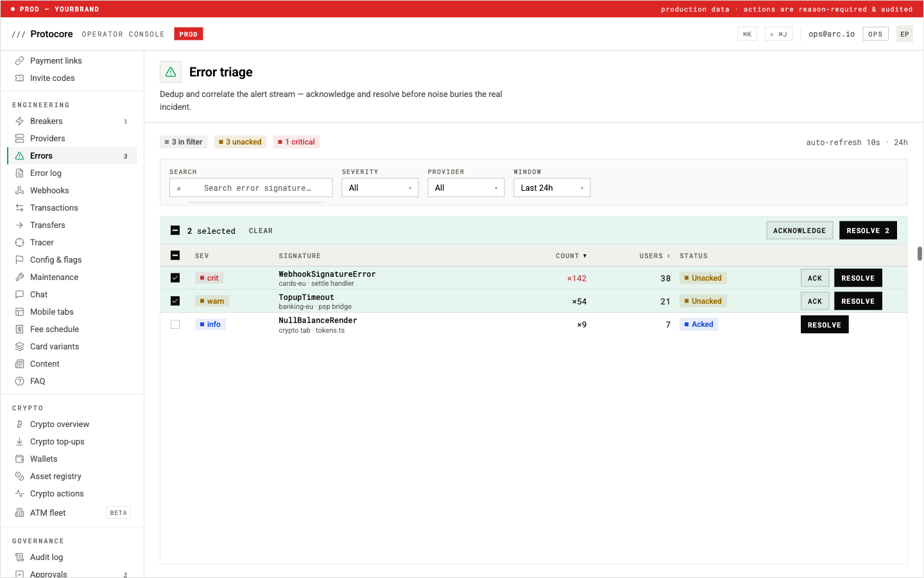The image size is (924, 578).
Task: Click RESOLVE for TopupTimeout
Action: pos(858,301)
